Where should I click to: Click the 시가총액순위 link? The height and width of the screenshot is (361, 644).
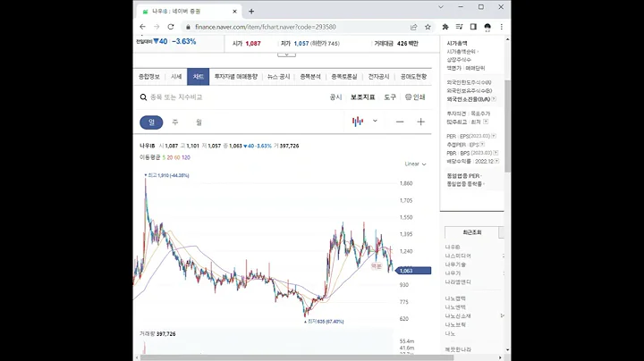[x=462, y=51]
